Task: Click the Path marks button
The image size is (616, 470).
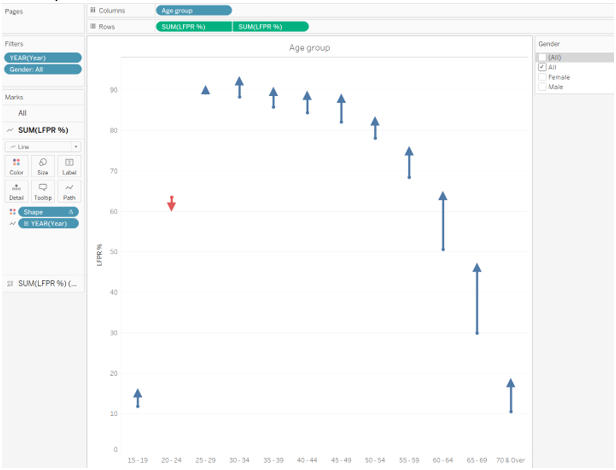Action: coord(69,190)
